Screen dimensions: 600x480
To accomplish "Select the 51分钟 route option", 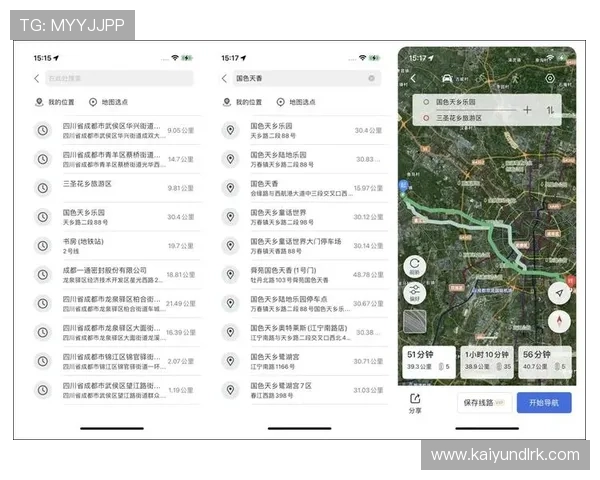I will click(x=429, y=362).
